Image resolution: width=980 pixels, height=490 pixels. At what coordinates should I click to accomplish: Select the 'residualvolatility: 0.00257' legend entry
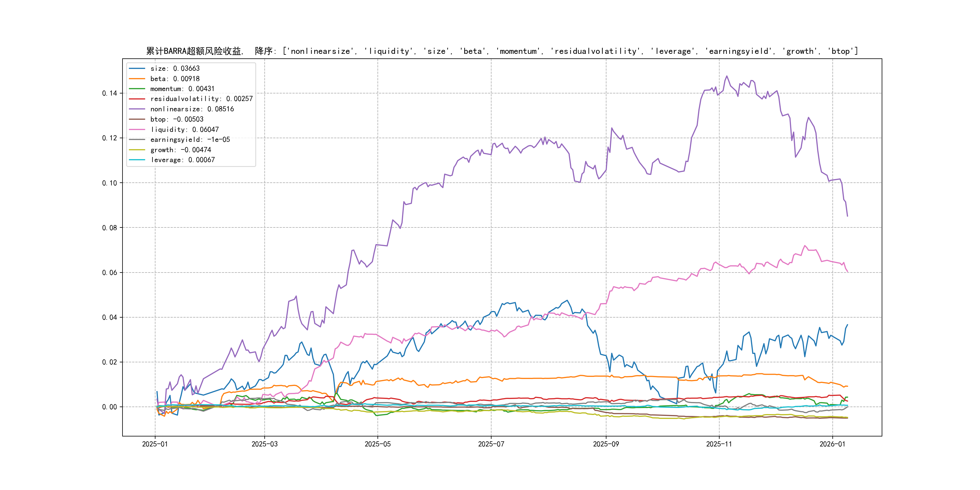[x=201, y=99]
